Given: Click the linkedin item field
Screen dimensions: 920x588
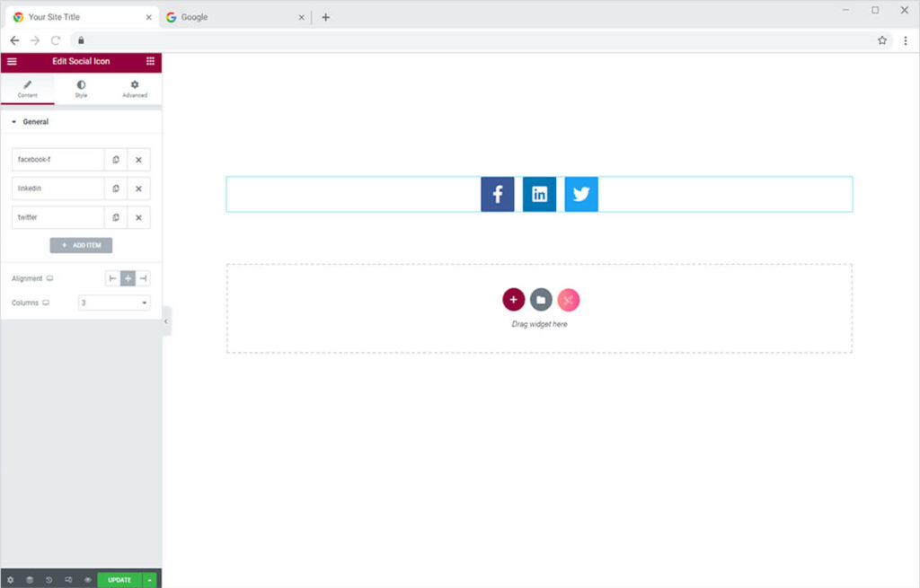Looking at the screenshot, I should [x=58, y=189].
